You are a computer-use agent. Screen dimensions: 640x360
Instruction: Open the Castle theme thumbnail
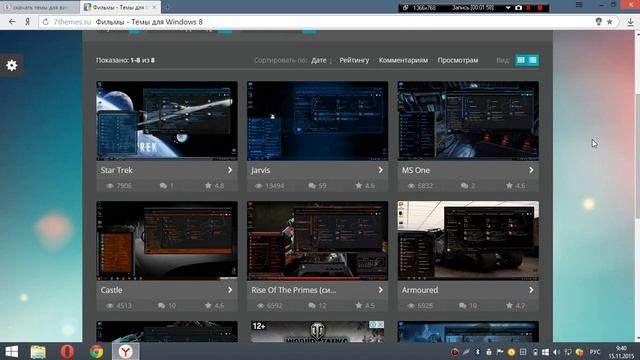tap(167, 240)
